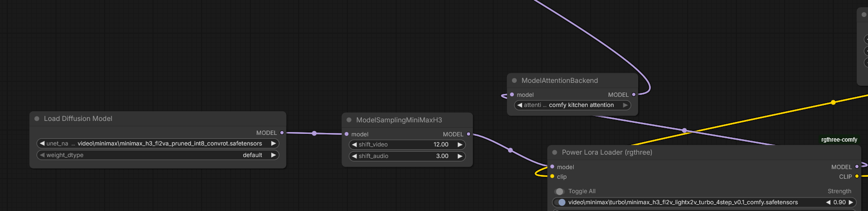Open the weight_dtype default combo box

(158, 155)
